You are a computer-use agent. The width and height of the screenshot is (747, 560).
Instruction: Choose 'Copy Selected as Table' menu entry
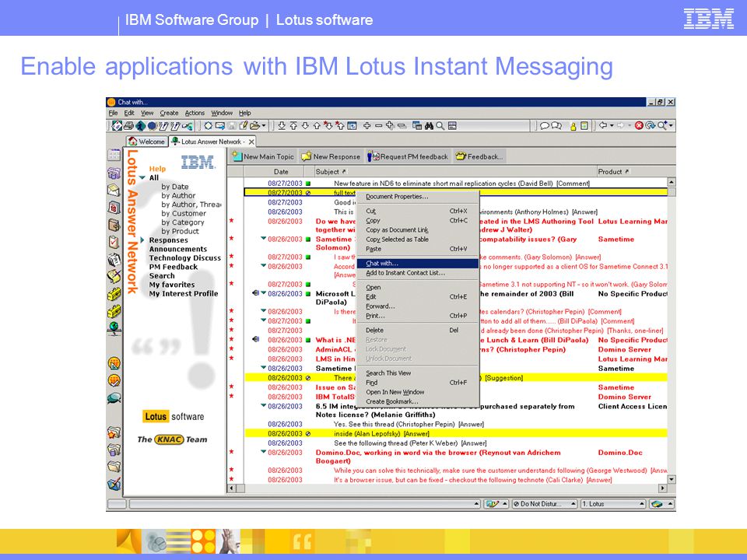pos(418,240)
